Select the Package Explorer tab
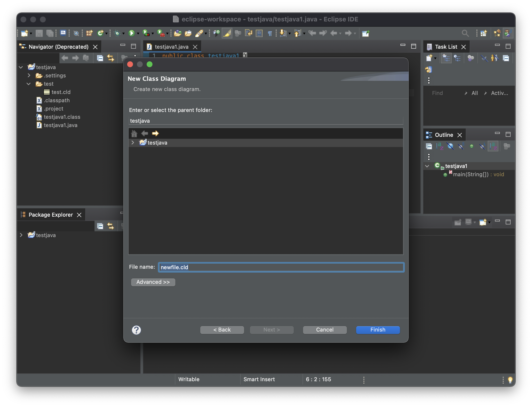 coord(51,215)
